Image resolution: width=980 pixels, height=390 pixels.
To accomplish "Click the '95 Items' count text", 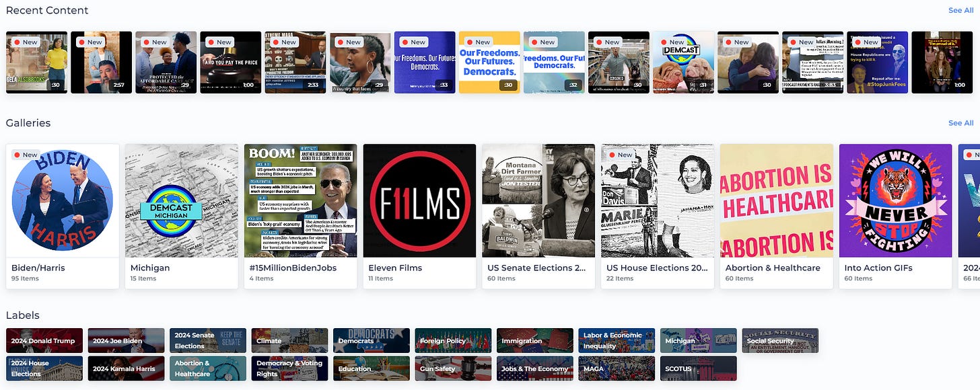I will pos(26,278).
